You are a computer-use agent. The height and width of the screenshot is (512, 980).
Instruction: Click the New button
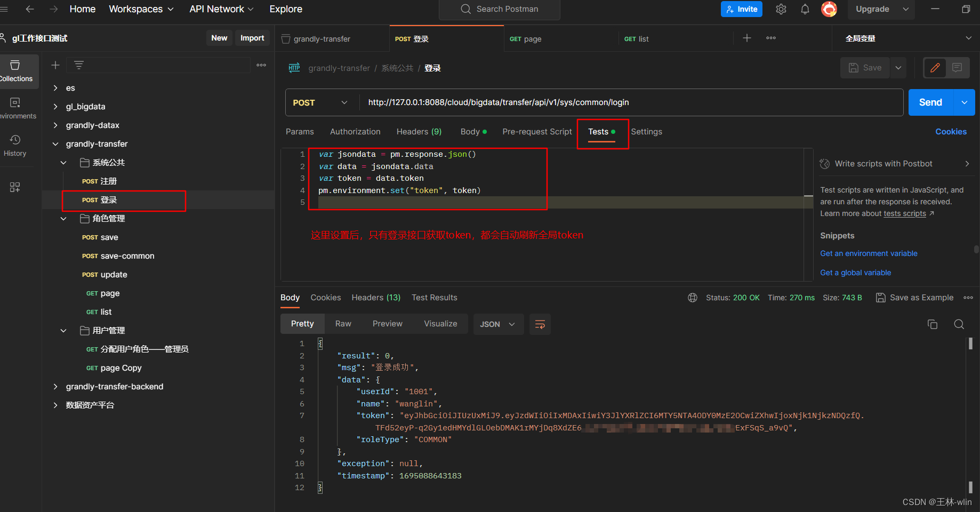(219, 38)
